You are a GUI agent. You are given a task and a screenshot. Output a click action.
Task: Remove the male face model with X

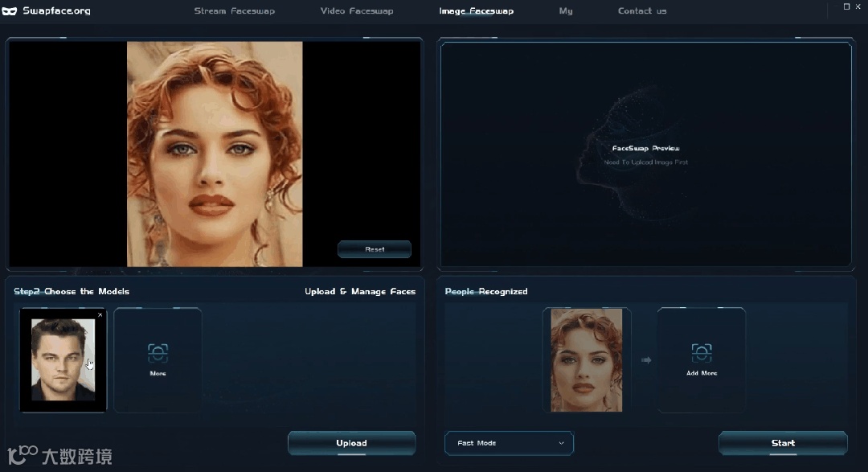coord(100,314)
